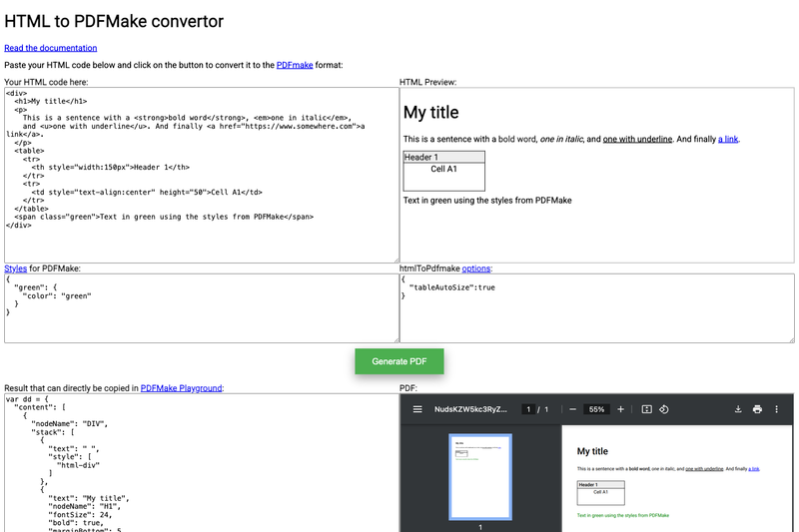Rotate the PDF counterclockwise
799x532 pixels.
664,409
